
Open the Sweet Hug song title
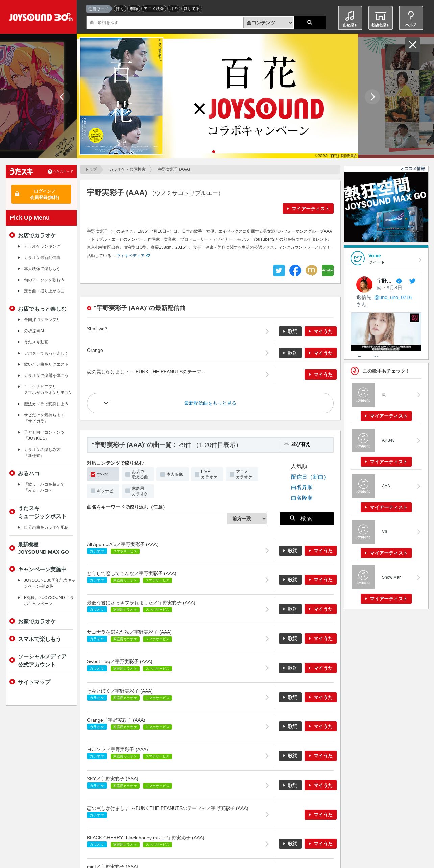click(120, 661)
